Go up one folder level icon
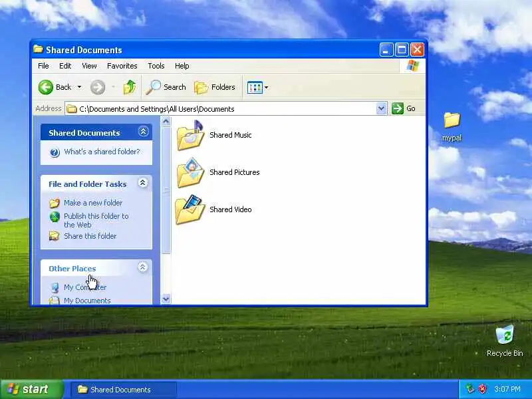 pyautogui.click(x=130, y=87)
